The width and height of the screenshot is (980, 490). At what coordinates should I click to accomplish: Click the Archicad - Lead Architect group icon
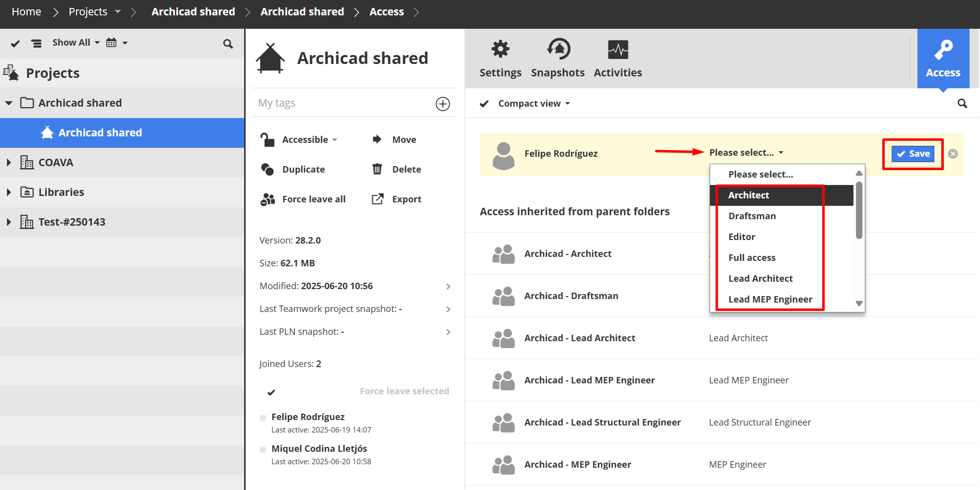(503, 338)
